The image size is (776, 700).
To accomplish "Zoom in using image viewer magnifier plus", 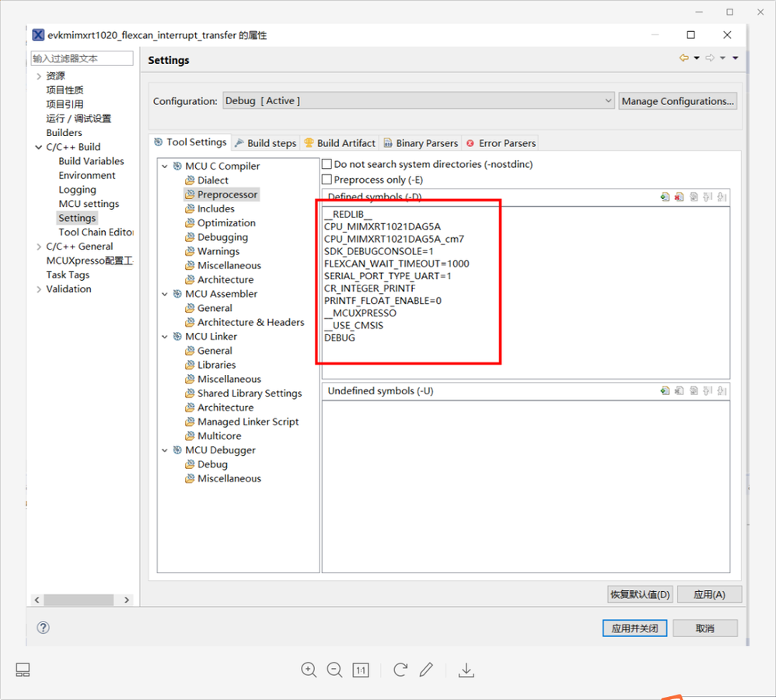I will coord(309,670).
